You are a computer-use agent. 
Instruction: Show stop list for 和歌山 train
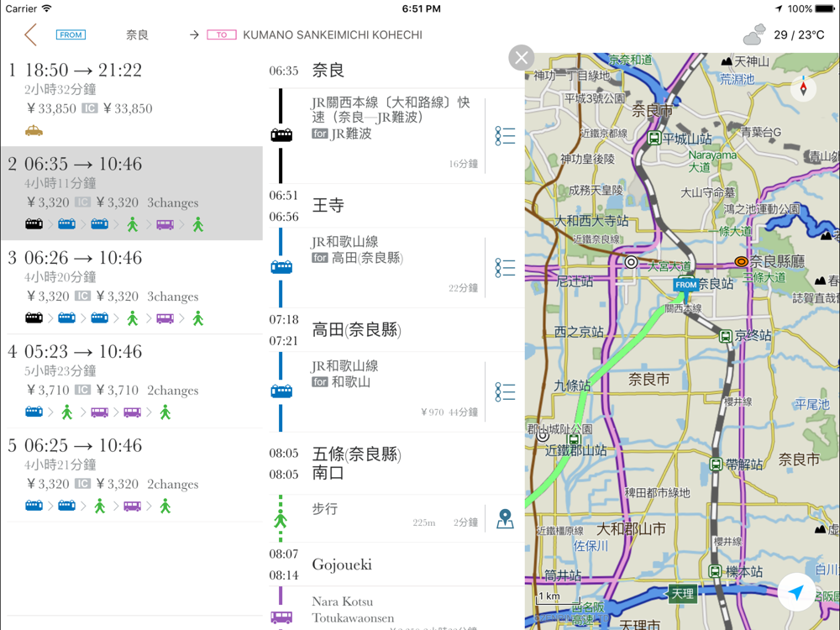[505, 391]
